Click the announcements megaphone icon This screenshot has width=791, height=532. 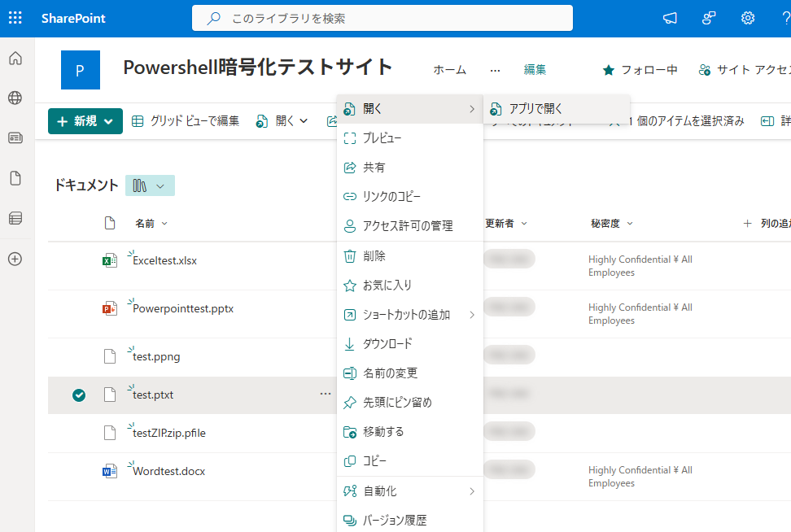click(669, 18)
